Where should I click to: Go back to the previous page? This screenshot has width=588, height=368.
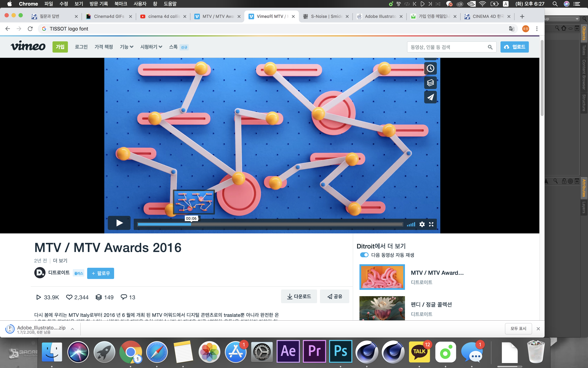(x=8, y=29)
